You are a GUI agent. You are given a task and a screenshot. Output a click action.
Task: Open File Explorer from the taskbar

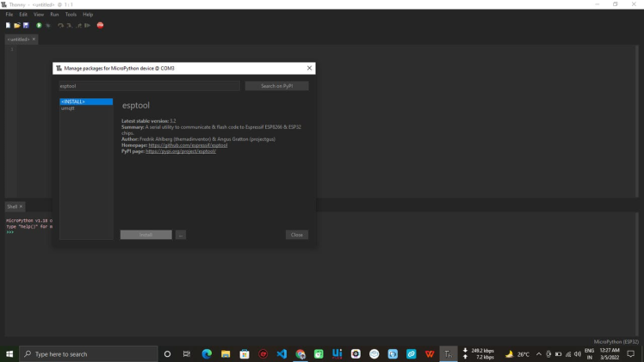(x=226, y=353)
